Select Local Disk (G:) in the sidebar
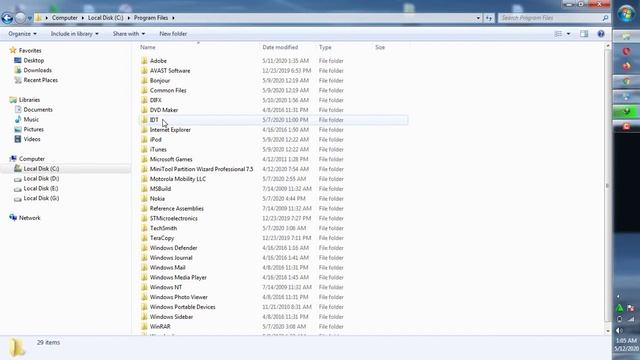The width and height of the screenshot is (640, 360). (41, 198)
